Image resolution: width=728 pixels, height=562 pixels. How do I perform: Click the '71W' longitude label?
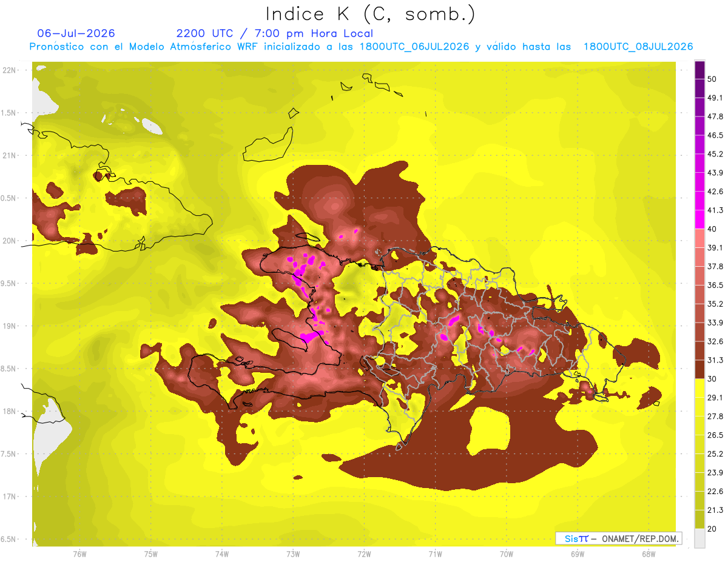click(x=435, y=554)
